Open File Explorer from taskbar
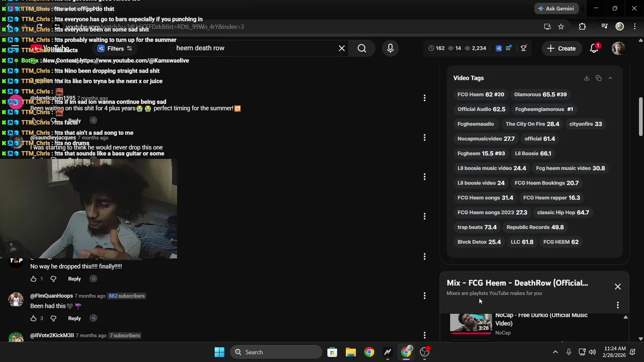 point(351,352)
